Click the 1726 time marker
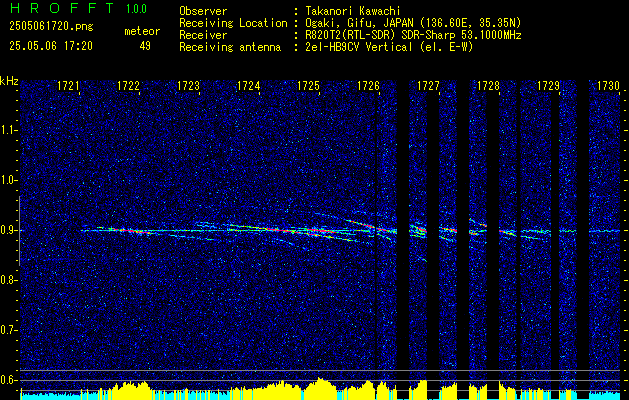The image size is (629, 400). pos(368,86)
